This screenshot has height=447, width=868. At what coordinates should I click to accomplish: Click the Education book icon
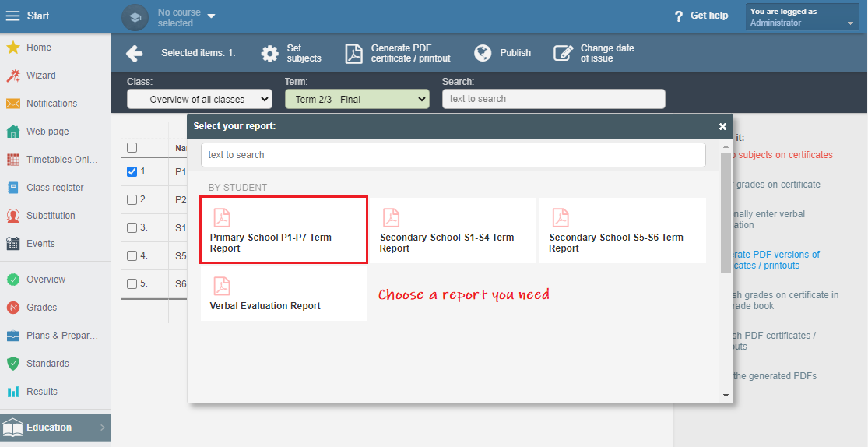point(13,428)
